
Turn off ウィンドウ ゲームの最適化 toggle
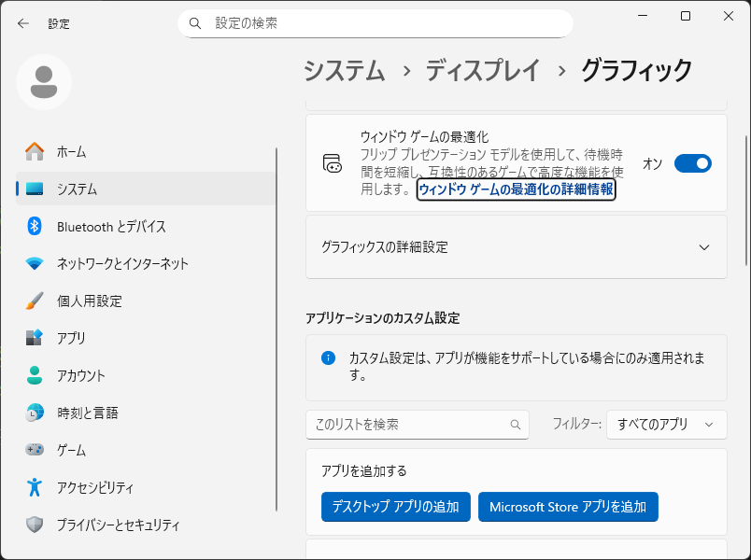(x=692, y=164)
